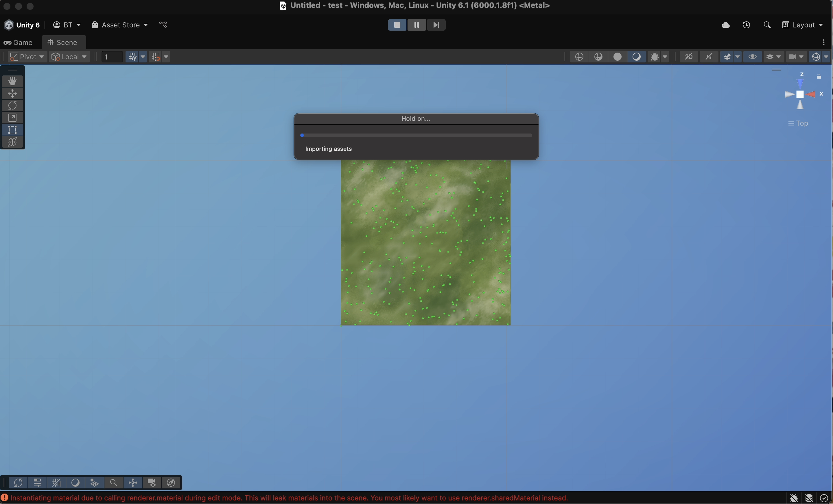
Task: Open Unity Cloud services icon
Action: click(x=725, y=25)
